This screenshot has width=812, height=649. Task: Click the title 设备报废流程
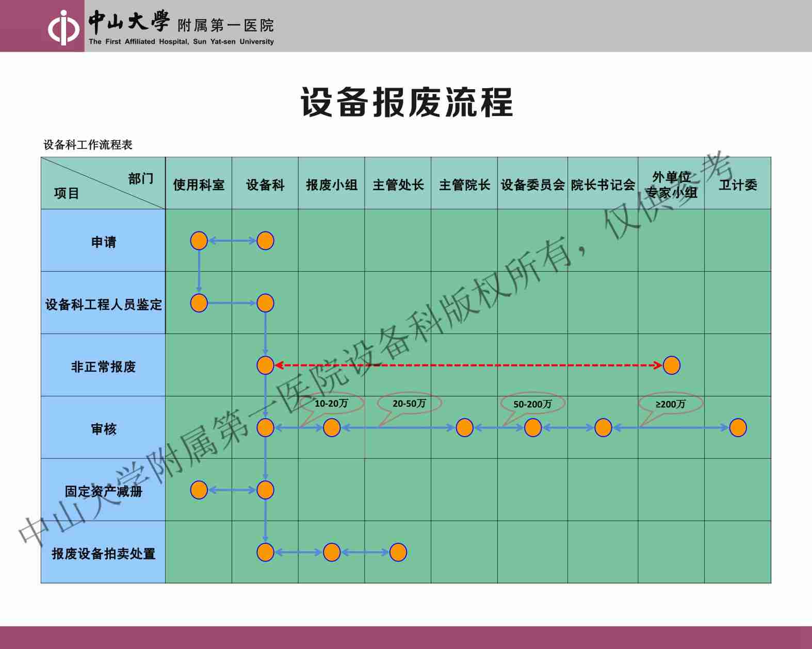tap(407, 102)
